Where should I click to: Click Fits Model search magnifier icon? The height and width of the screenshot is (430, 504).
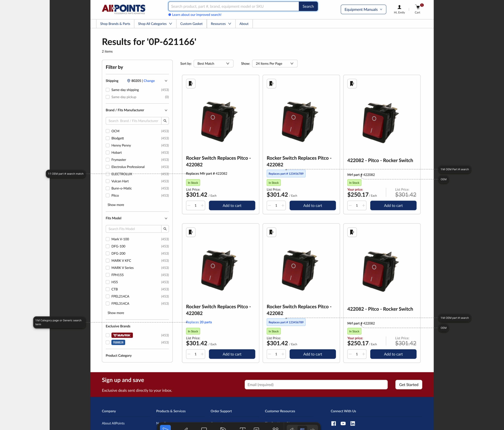(x=165, y=229)
